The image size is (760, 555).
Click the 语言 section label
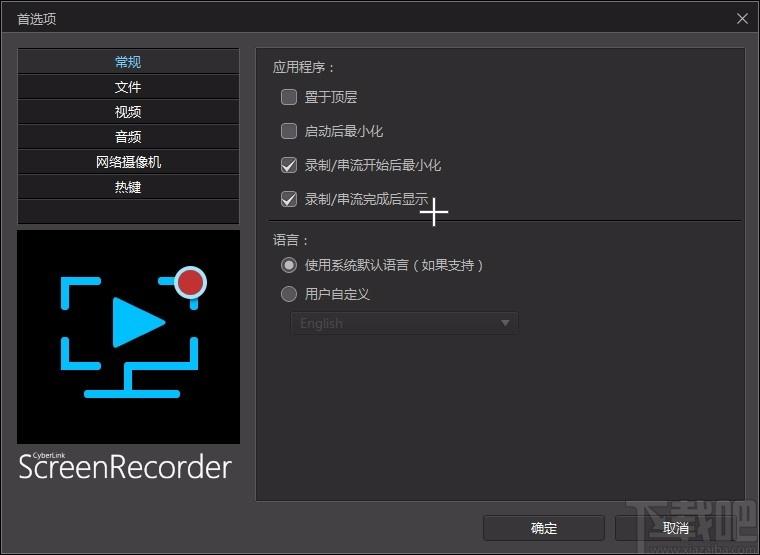tap(291, 240)
